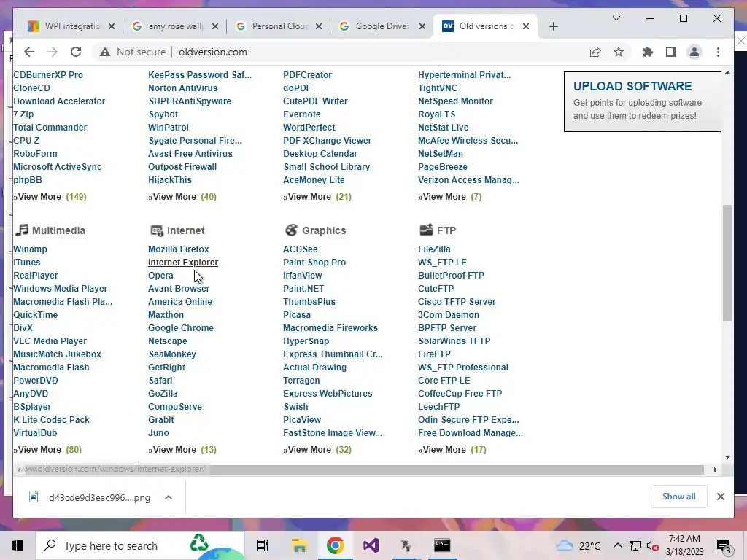Click the scroll down arrow of page
The width and height of the screenshot is (747, 560).
point(727,457)
